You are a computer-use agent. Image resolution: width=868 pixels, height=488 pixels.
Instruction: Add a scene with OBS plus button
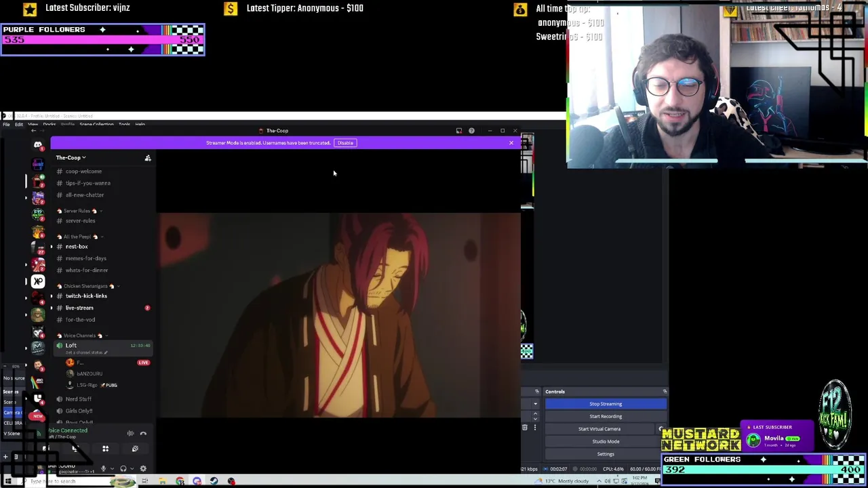(x=5, y=457)
